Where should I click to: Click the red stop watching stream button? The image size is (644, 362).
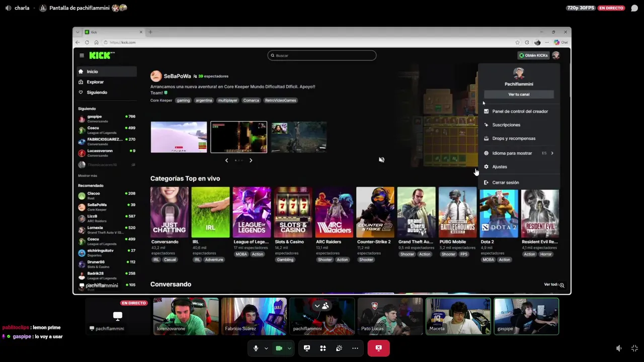(378, 348)
